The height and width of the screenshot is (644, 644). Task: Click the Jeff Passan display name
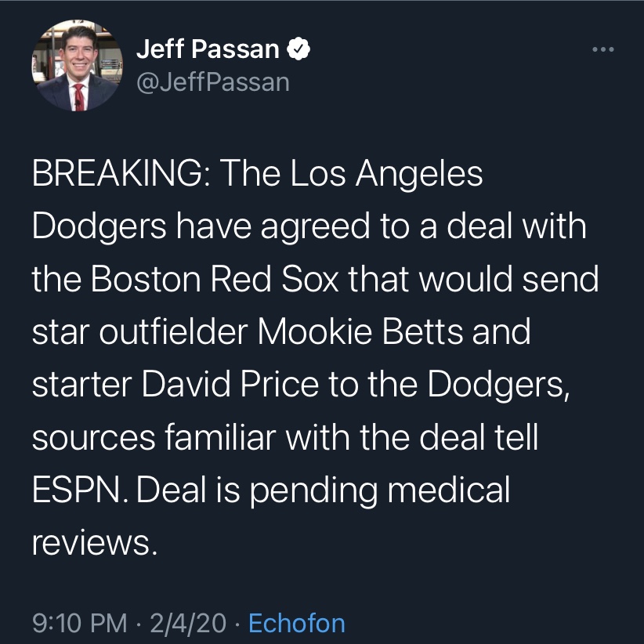click(x=208, y=50)
